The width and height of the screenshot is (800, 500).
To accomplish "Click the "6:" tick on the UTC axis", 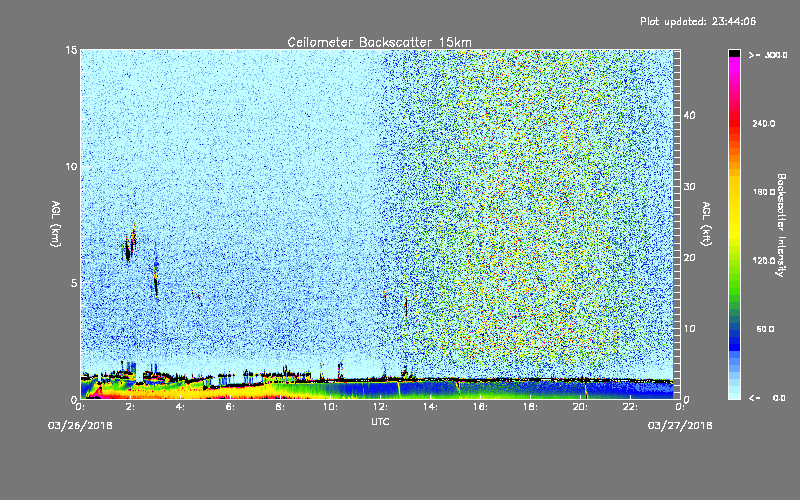I will coord(231,407).
